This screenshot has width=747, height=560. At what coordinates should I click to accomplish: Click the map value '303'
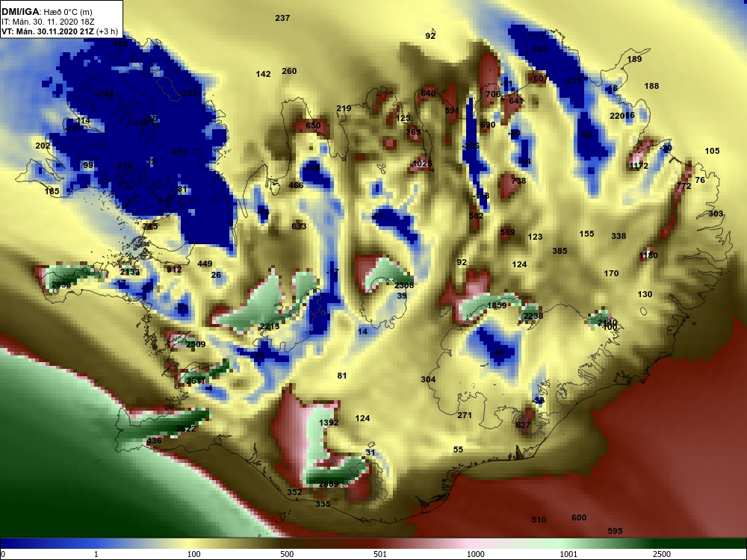[716, 214]
